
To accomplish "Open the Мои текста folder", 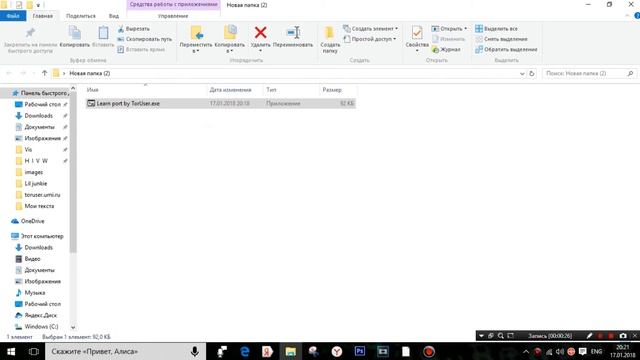I will point(39,206).
